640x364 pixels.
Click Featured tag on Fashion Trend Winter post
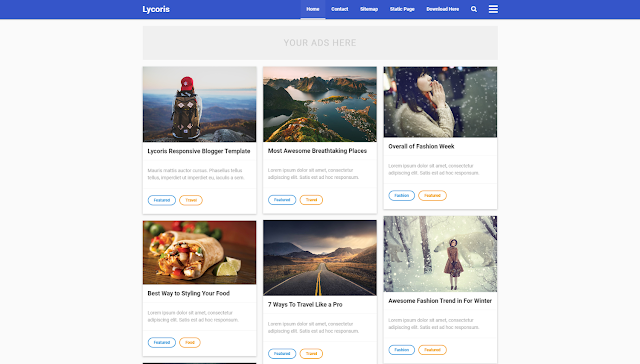[x=432, y=350]
